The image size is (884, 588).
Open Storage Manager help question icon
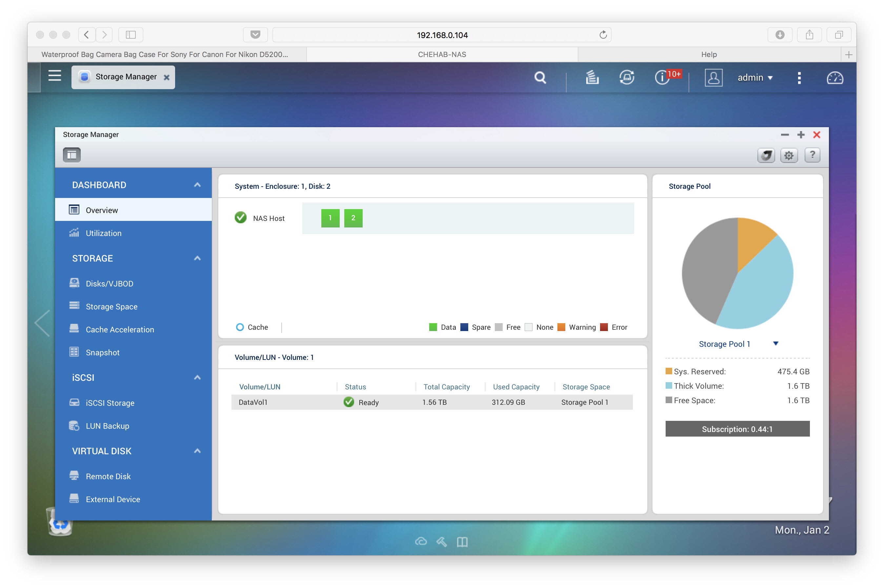[x=812, y=155]
